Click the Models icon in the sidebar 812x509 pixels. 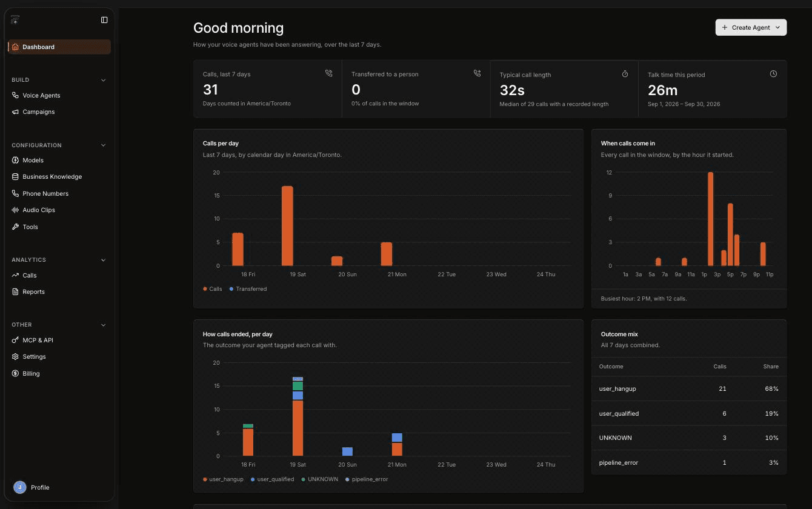(x=16, y=160)
